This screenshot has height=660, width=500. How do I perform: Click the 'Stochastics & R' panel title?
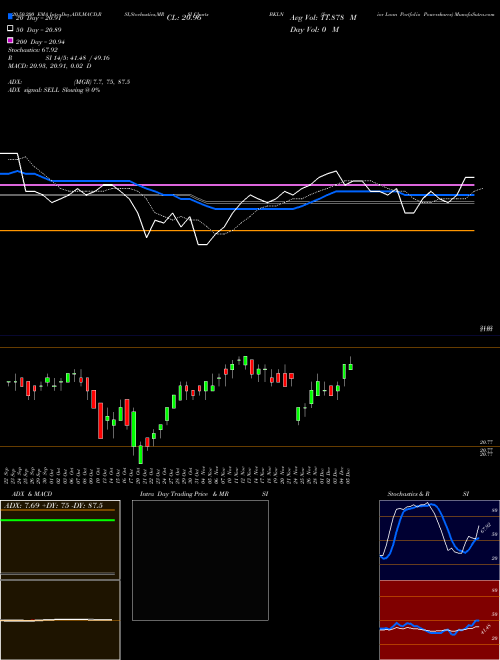408,494
